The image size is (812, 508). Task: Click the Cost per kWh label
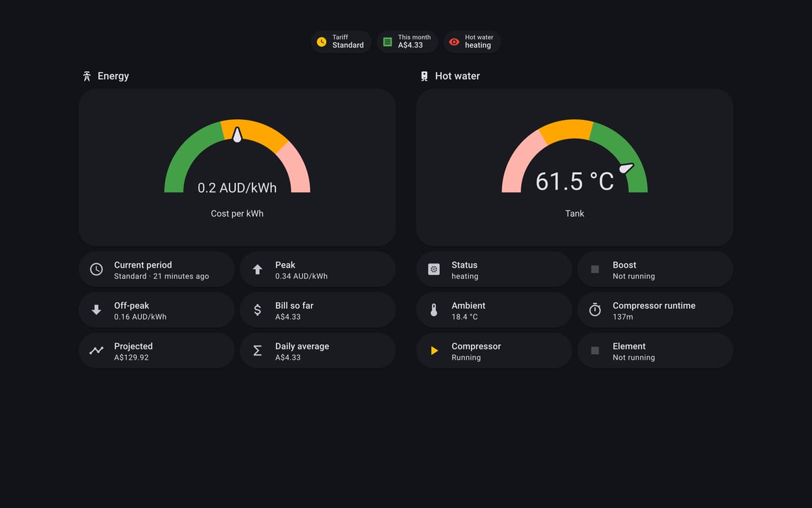237,213
